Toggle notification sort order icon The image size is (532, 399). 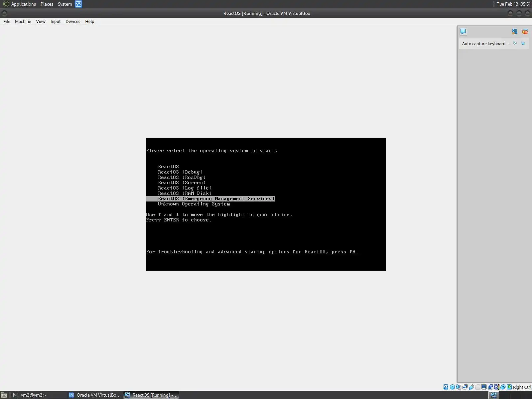[x=515, y=32]
